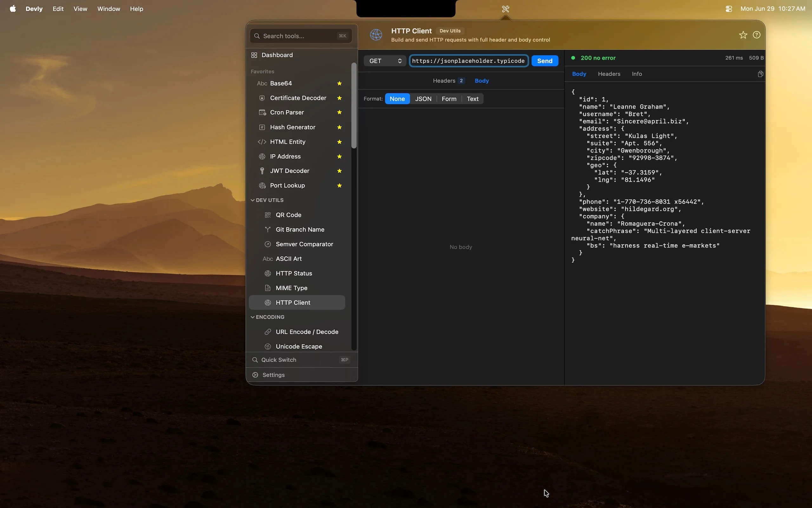The width and height of the screenshot is (812, 508).
Task: Click the QR Code tool icon
Action: [267, 215]
